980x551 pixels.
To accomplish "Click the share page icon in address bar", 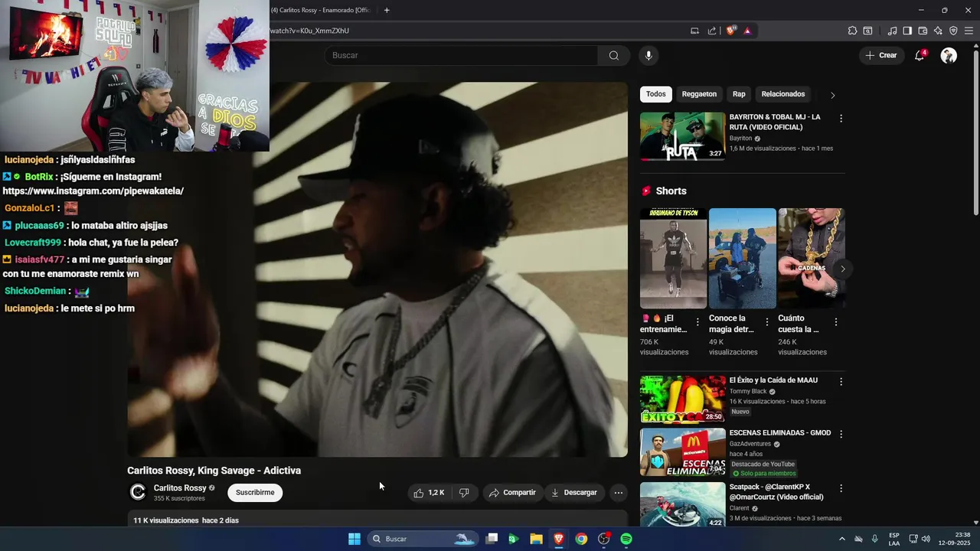I will click(712, 31).
